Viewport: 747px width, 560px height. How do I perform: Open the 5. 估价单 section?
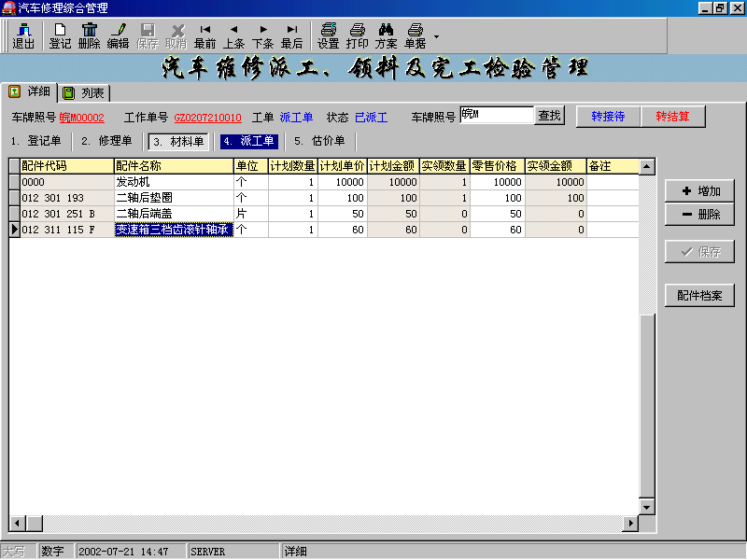(x=319, y=141)
